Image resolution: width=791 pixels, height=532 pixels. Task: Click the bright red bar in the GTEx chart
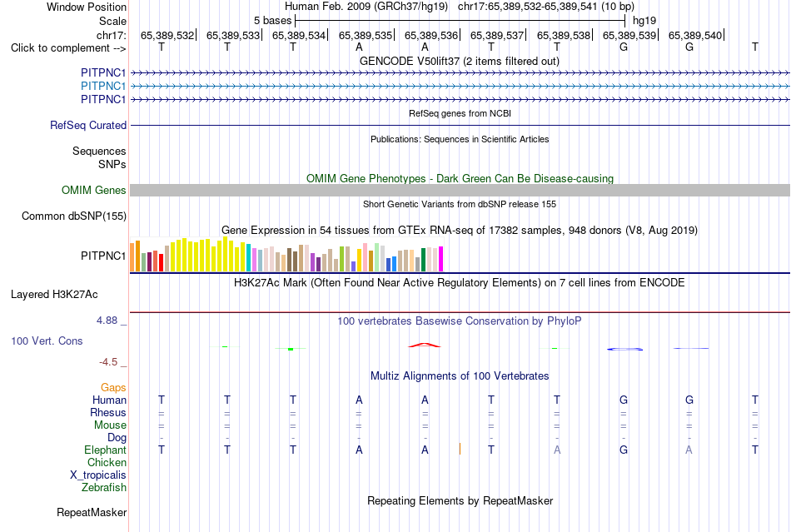161,263
